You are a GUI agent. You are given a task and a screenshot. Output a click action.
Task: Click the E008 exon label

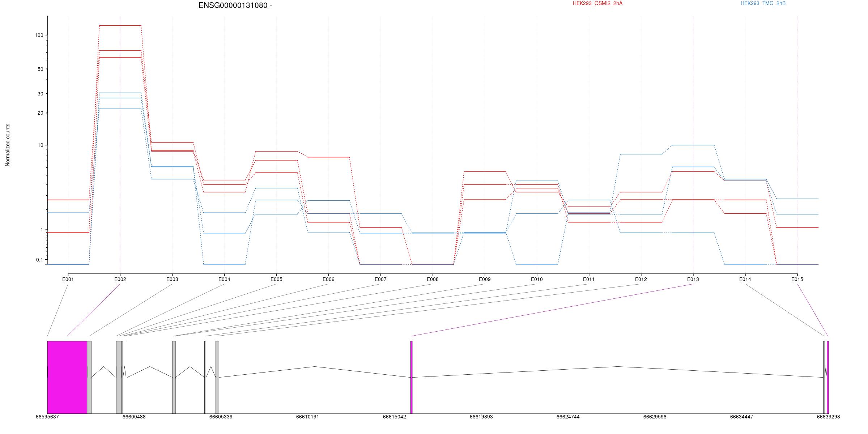pos(433,279)
